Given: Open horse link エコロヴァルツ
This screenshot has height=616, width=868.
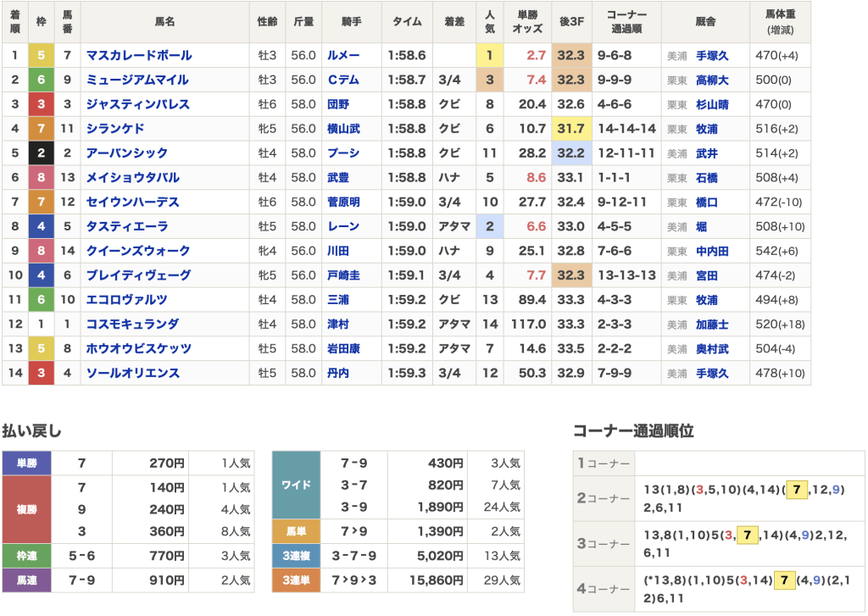Looking at the screenshot, I should pos(127,299).
